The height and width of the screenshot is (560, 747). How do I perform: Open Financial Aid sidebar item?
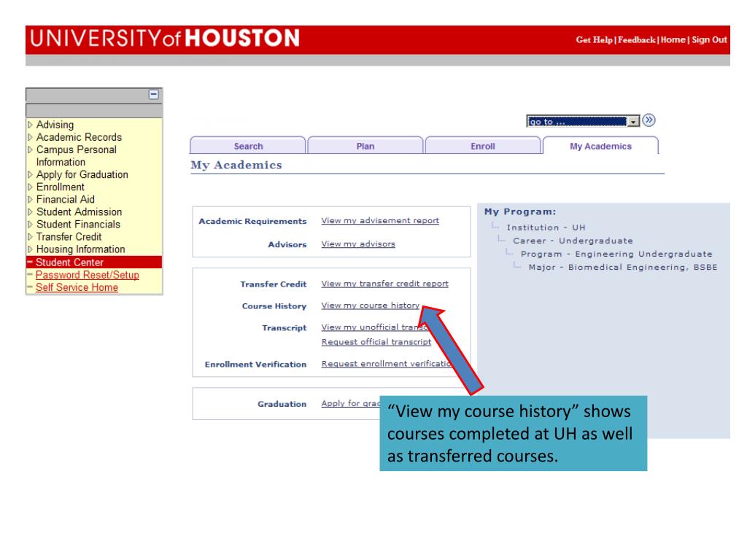coord(65,200)
